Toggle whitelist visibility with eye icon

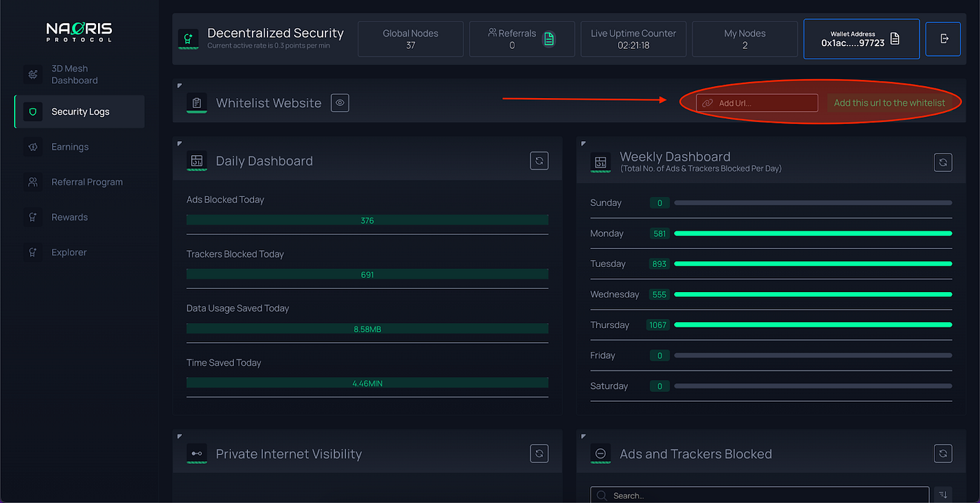[x=340, y=103]
